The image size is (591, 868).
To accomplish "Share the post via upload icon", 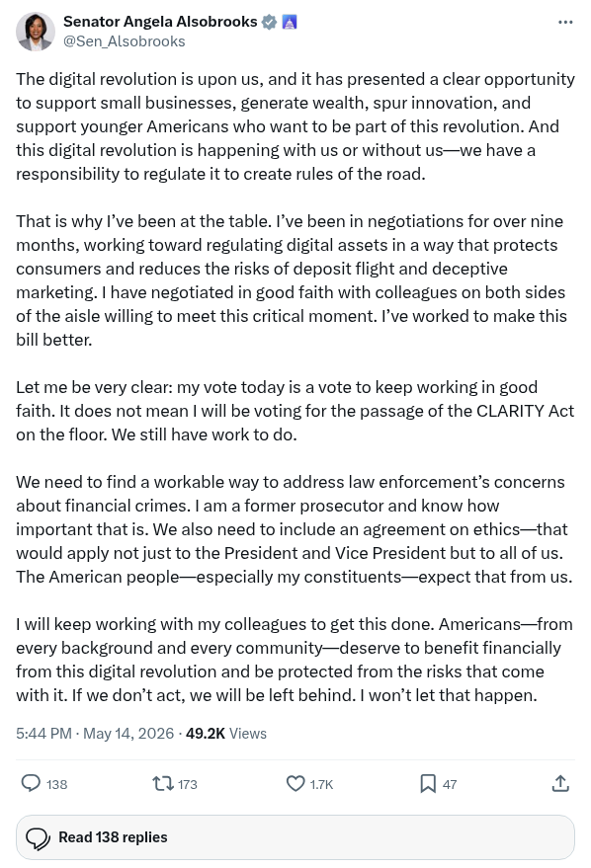I will tap(560, 783).
